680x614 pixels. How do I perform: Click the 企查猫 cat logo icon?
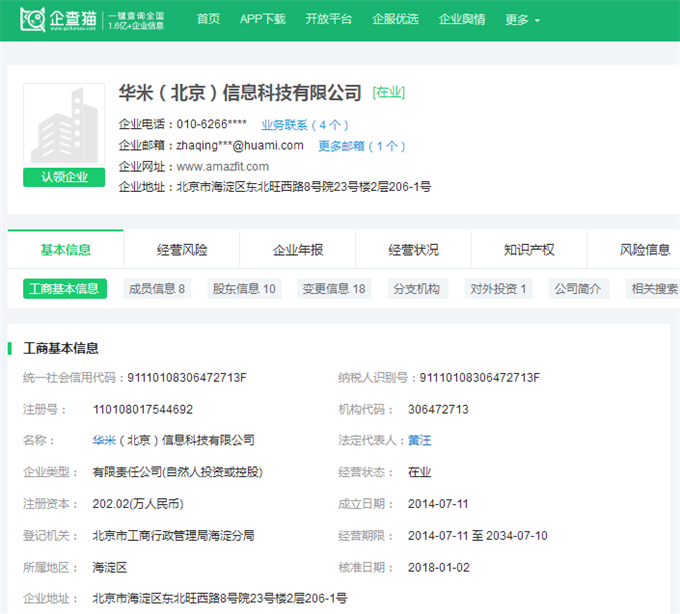33,20
